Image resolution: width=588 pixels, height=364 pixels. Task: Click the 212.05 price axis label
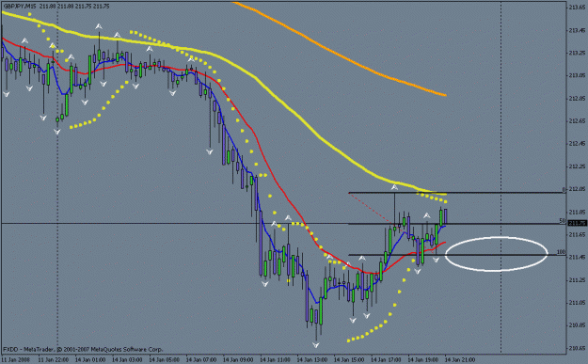click(x=577, y=189)
